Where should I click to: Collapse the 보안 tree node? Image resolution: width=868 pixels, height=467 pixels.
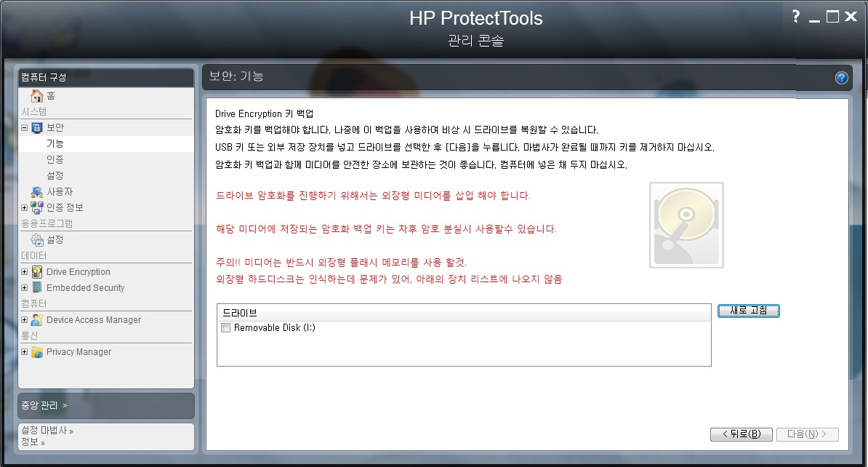click(x=25, y=128)
